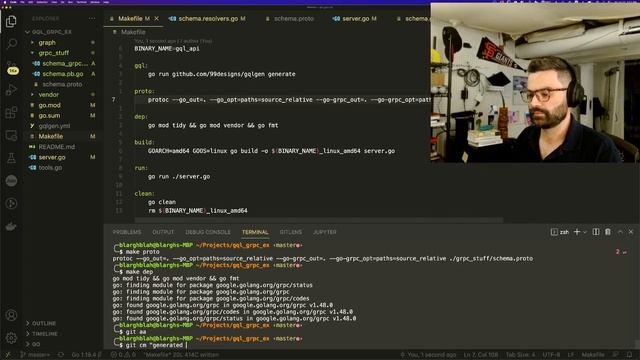Open the Testing flask icon
Screen dimensions: 640x360
[x=11, y=158]
